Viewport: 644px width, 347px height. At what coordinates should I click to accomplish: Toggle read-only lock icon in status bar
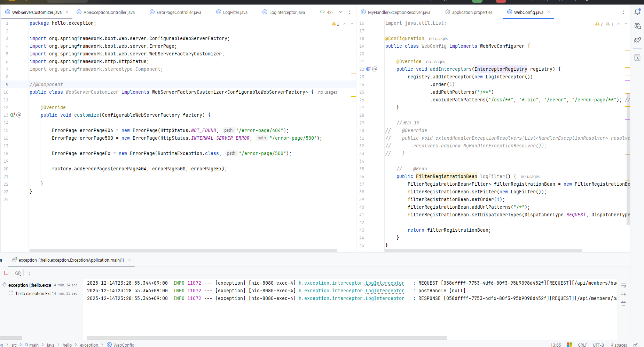636,345
